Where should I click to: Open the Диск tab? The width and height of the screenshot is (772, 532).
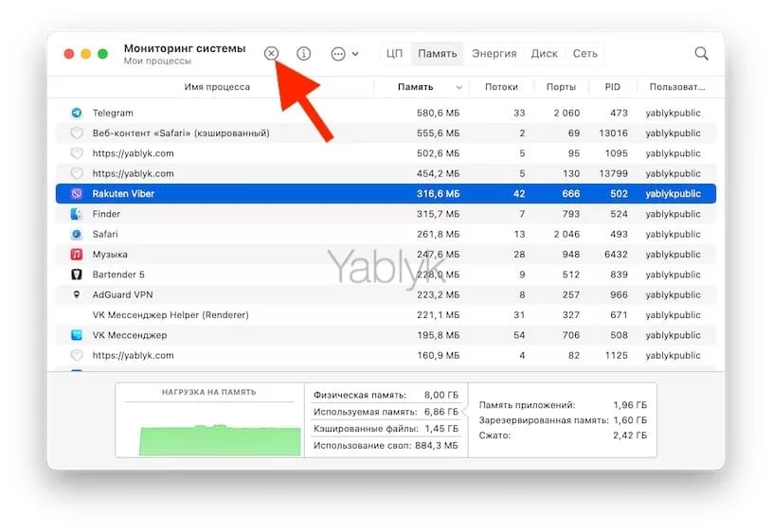(544, 54)
